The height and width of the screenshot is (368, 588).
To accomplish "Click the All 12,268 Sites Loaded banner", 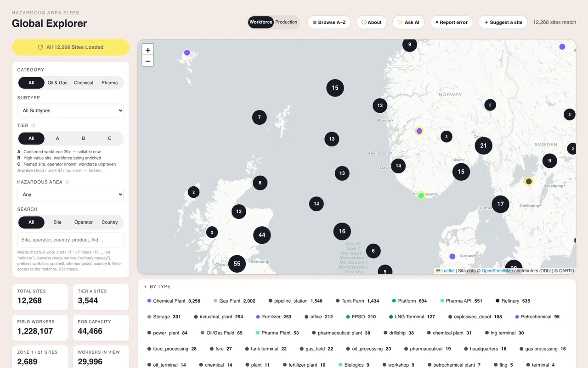I will 70,47.
